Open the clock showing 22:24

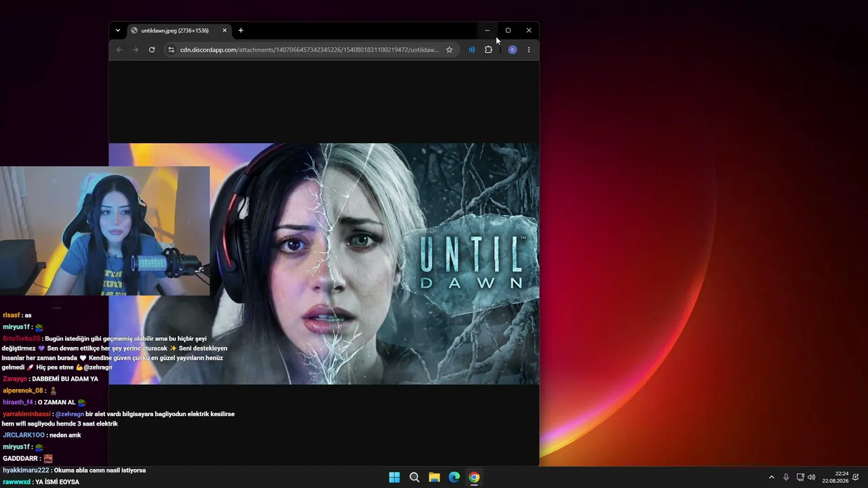click(x=835, y=477)
